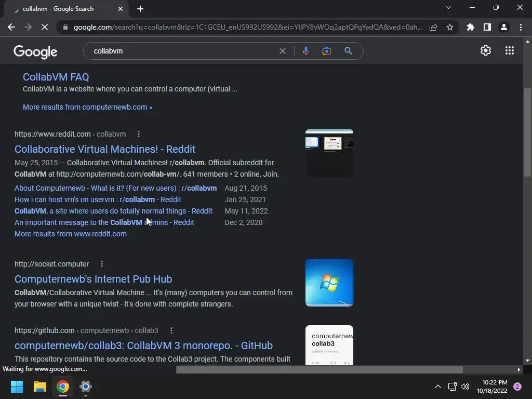Submit search with the magnifier icon
Screen dimensions: 532x399
tap(349, 51)
